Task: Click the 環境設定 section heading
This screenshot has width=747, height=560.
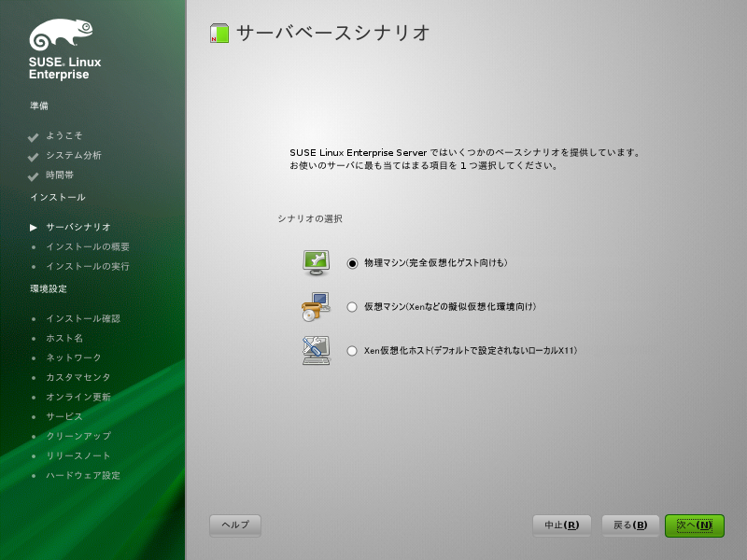Action: click(49, 288)
